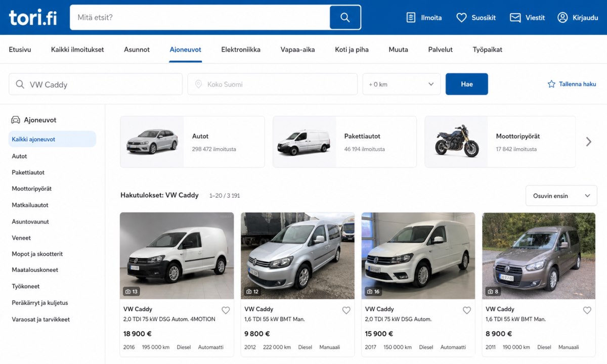Viewport: 607px width, 364px height.
Task: Click the 8 900 € price text
Action: pyautogui.click(x=499, y=334)
